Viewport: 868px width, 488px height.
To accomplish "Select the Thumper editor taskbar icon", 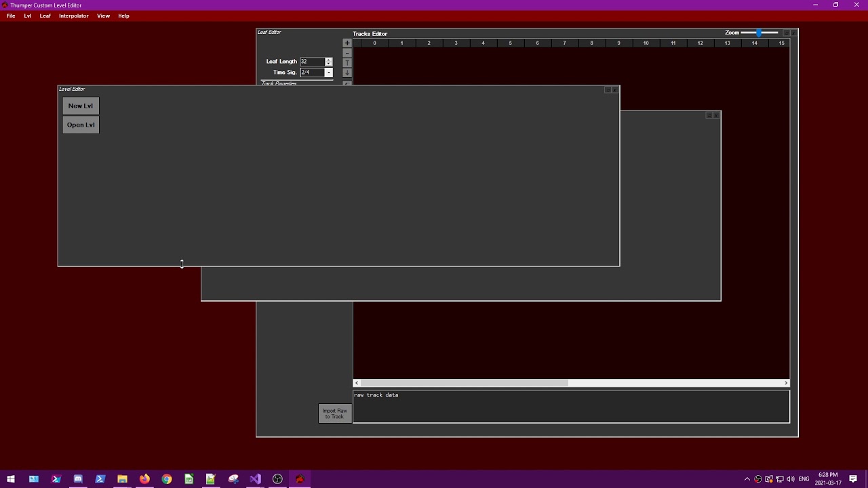I will 300,479.
